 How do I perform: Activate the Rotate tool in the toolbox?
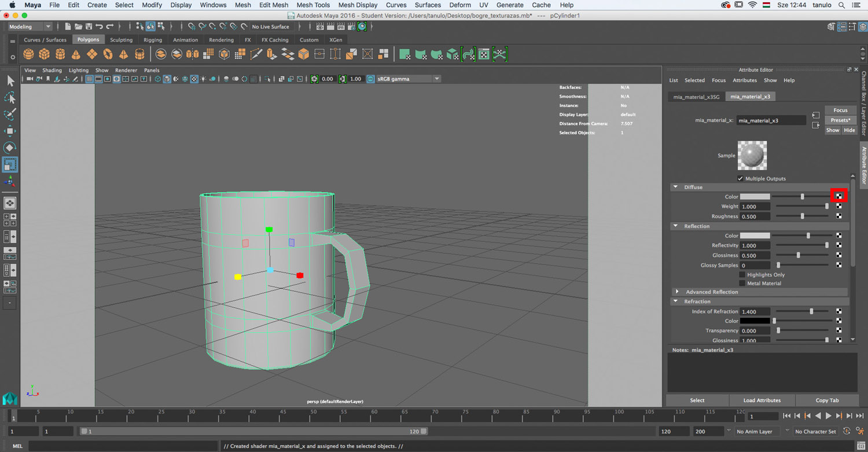tap(10, 148)
